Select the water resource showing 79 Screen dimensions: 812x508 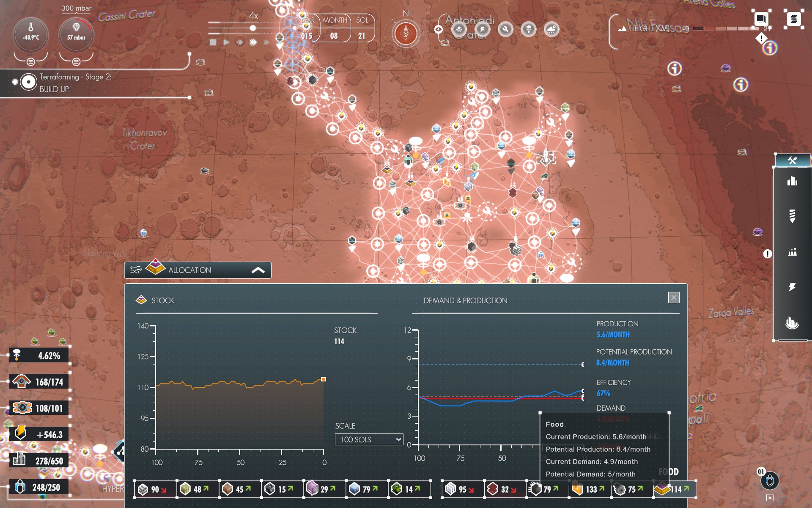tap(366, 489)
